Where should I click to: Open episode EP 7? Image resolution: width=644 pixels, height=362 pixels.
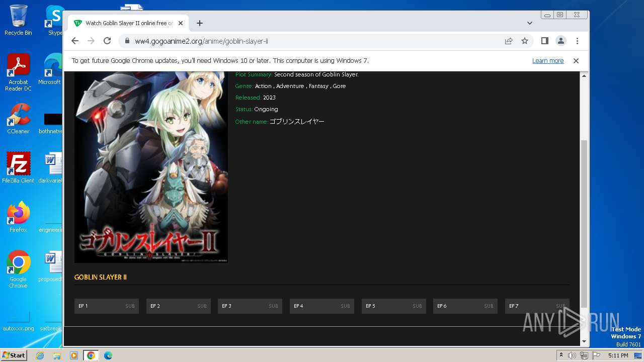point(537,306)
